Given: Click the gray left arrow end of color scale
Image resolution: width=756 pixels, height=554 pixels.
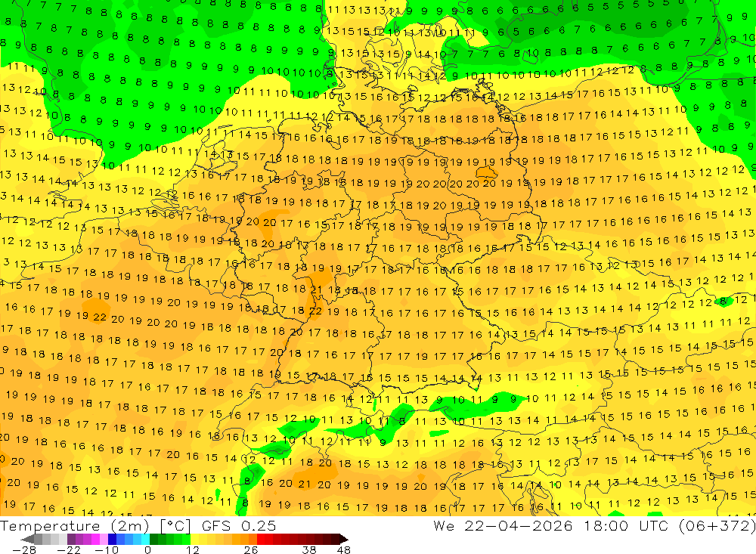Looking at the screenshot, I should click(28, 539).
